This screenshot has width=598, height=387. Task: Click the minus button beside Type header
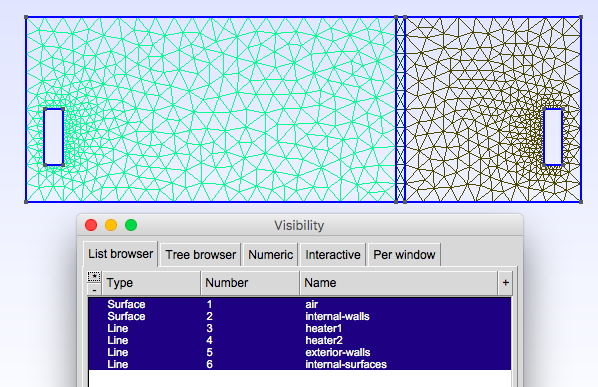94,290
